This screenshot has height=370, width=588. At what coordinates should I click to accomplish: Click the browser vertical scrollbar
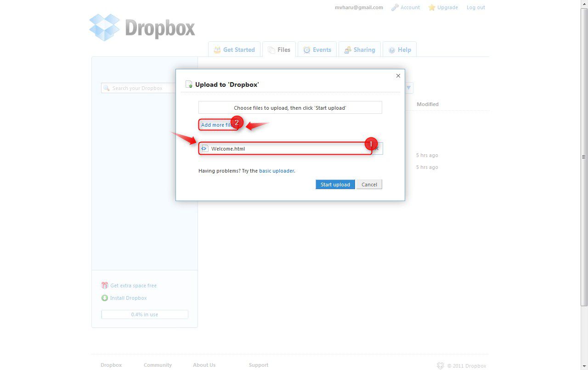(584, 156)
